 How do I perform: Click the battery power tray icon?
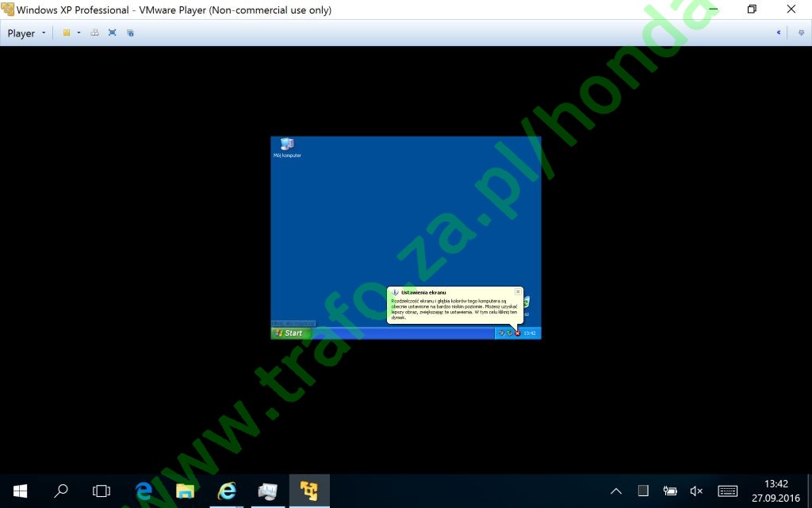click(x=670, y=491)
